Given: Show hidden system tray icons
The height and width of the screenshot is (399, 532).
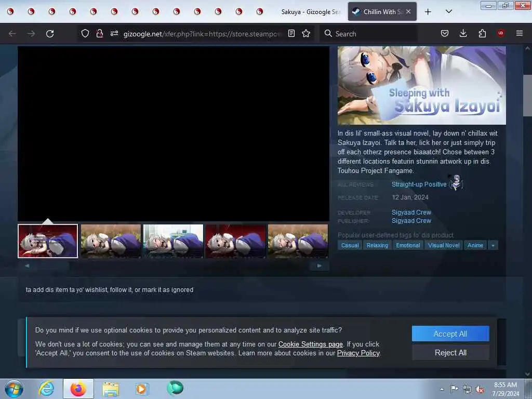Looking at the screenshot, I should tap(442, 389).
